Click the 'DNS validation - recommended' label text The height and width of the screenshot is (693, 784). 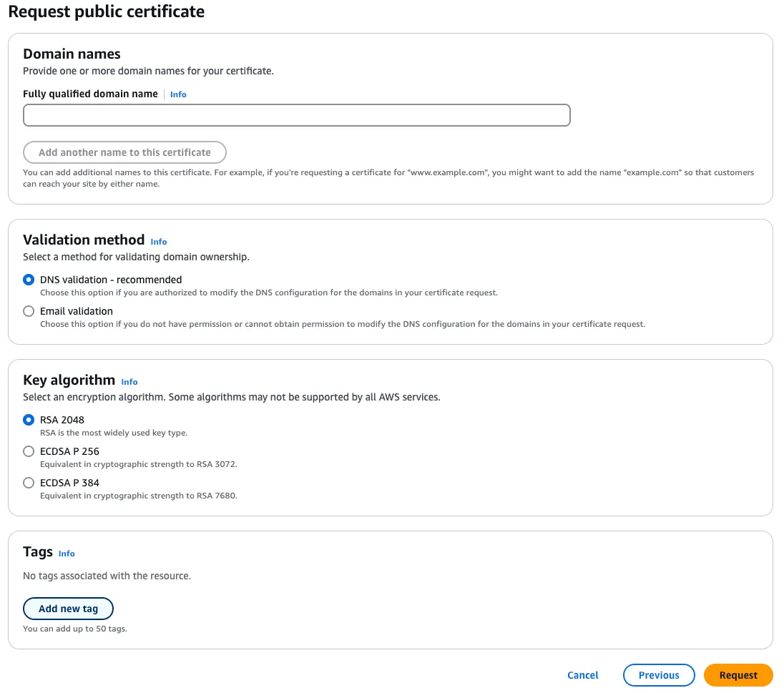pos(111,280)
